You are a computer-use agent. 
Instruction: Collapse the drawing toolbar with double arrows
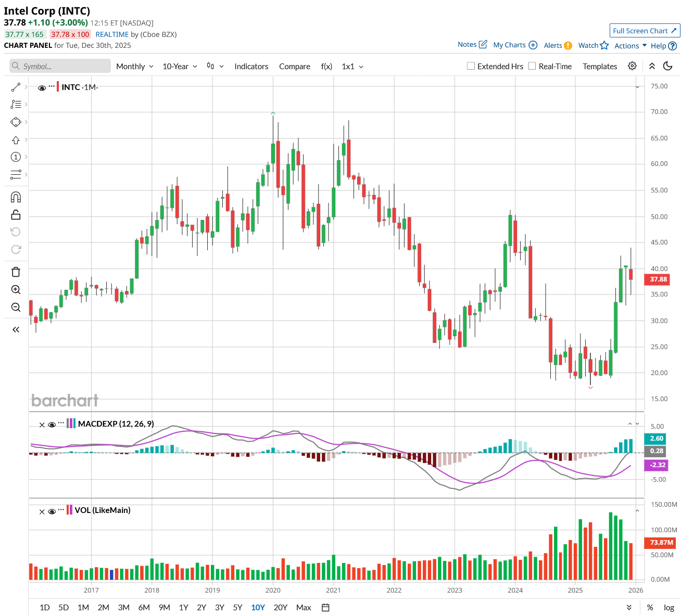[x=16, y=329]
